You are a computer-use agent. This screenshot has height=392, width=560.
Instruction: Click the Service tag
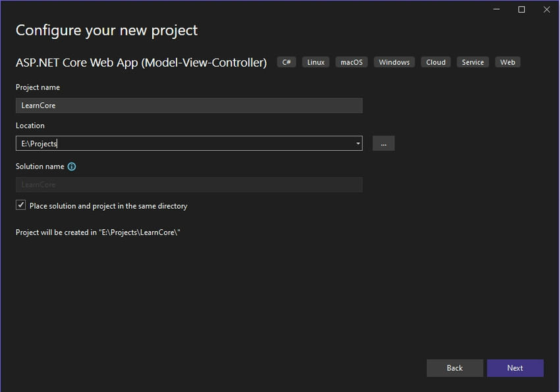[472, 62]
